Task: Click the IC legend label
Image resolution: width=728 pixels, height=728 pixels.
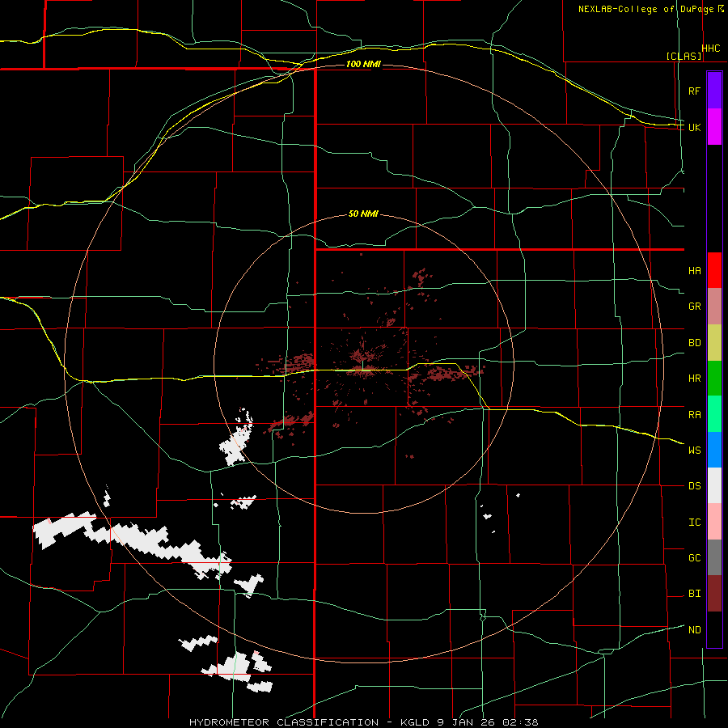Action: click(x=694, y=522)
